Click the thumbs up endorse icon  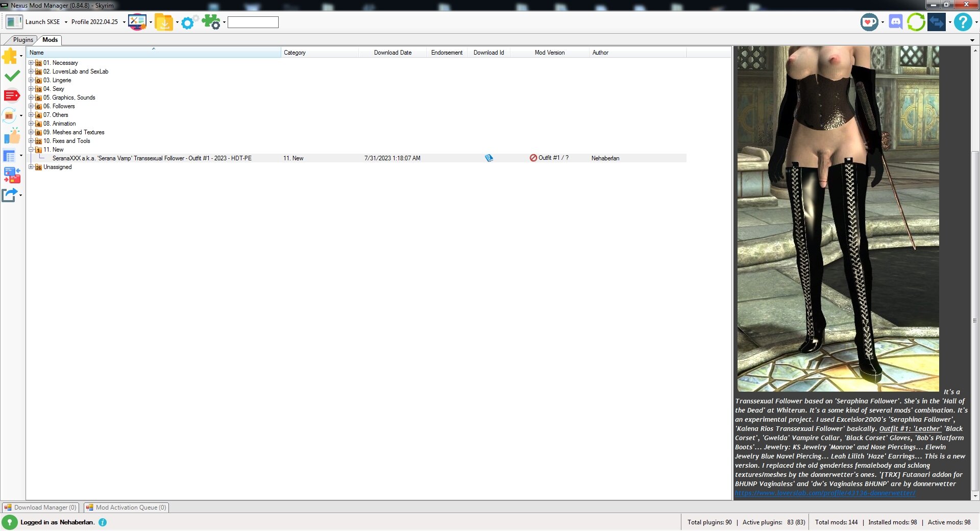(12, 136)
